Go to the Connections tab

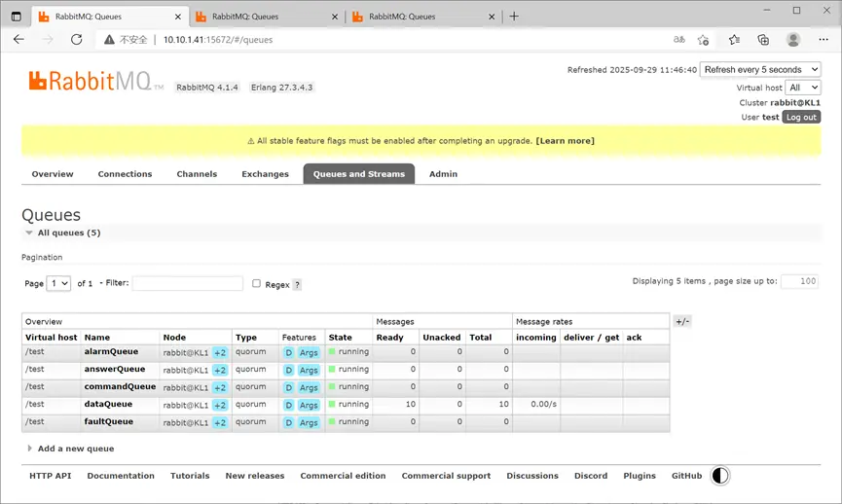pyautogui.click(x=125, y=174)
